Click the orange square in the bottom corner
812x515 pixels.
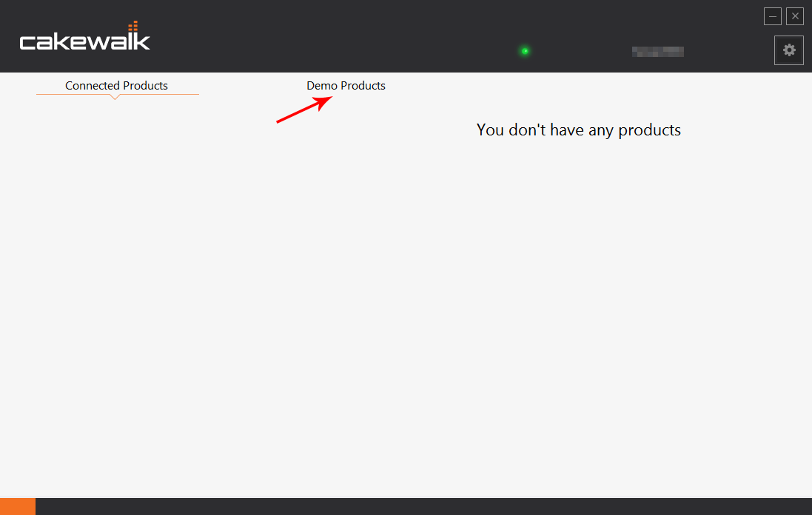pos(17,506)
